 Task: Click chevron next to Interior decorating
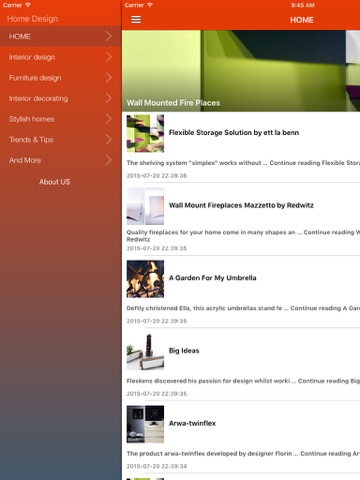[109, 98]
